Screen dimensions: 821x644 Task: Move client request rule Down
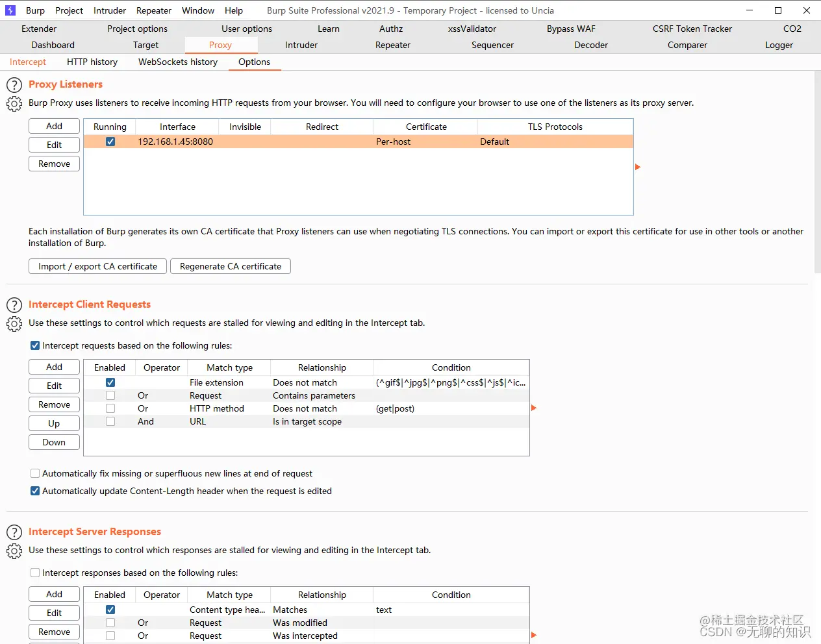click(54, 442)
